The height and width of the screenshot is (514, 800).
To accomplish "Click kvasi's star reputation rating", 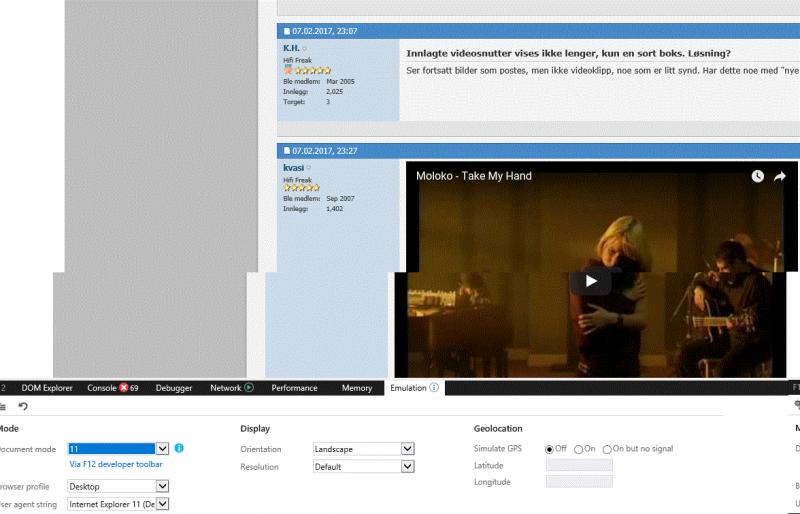I will point(302,187).
